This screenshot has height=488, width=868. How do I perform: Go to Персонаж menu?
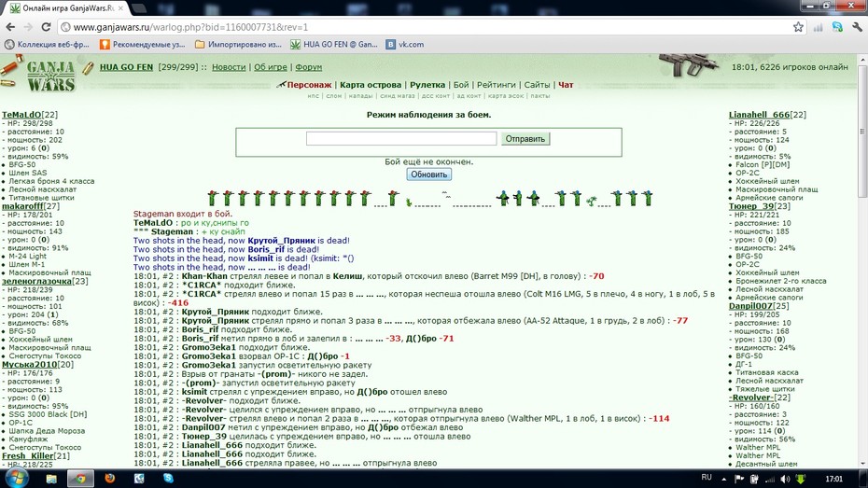[309, 85]
